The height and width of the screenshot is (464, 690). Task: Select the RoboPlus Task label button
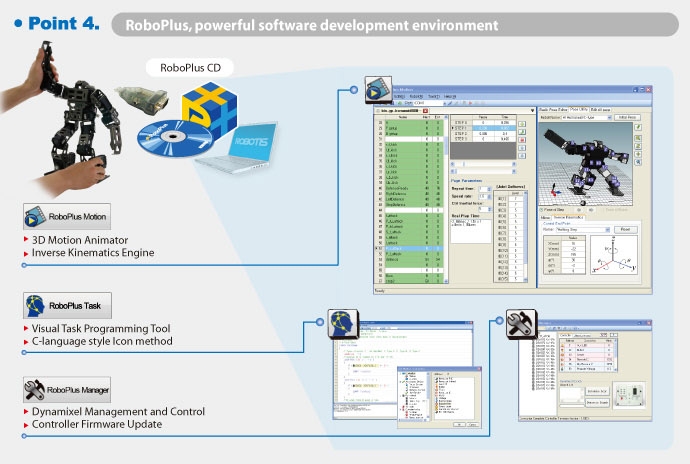tap(67, 306)
